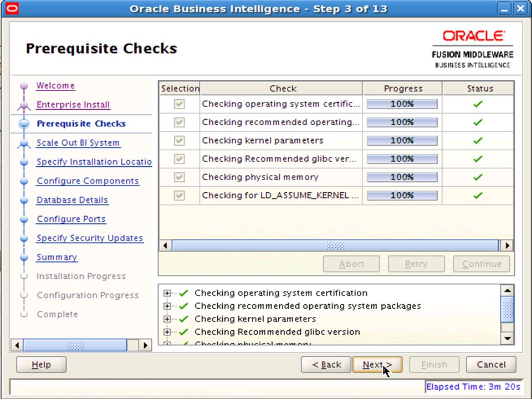Click the scroll-right arrow of the checks table scrollbar

coord(507,245)
